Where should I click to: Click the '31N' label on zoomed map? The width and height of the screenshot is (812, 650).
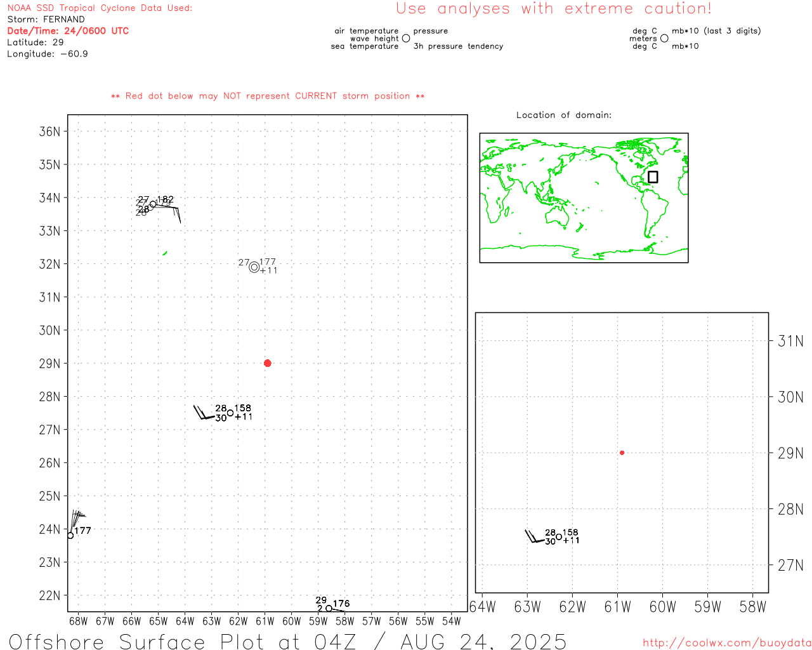(x=790, y=341)
